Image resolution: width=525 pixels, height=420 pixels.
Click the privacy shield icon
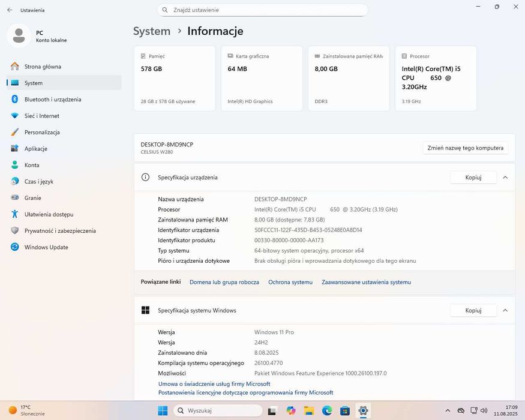[15, 230]
